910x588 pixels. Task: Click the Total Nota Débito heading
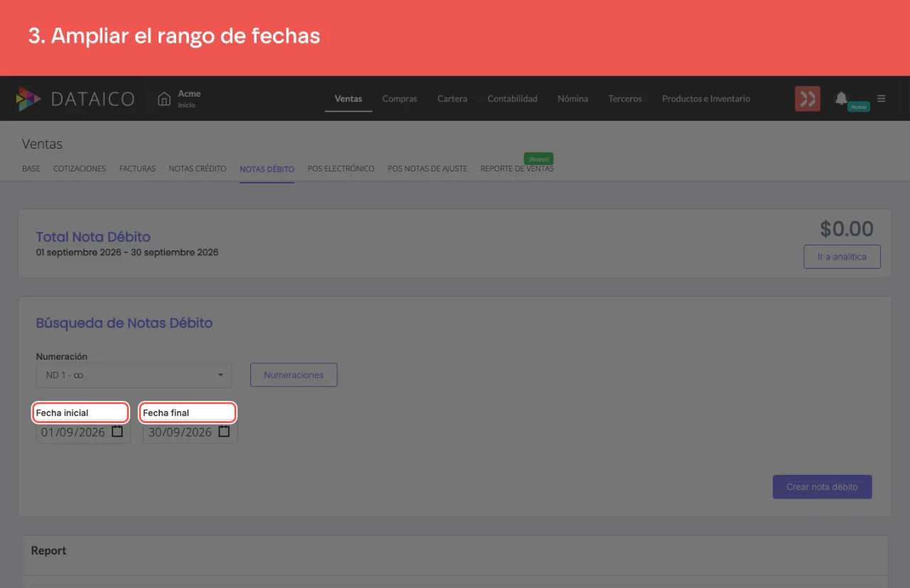tap(93, 237)
